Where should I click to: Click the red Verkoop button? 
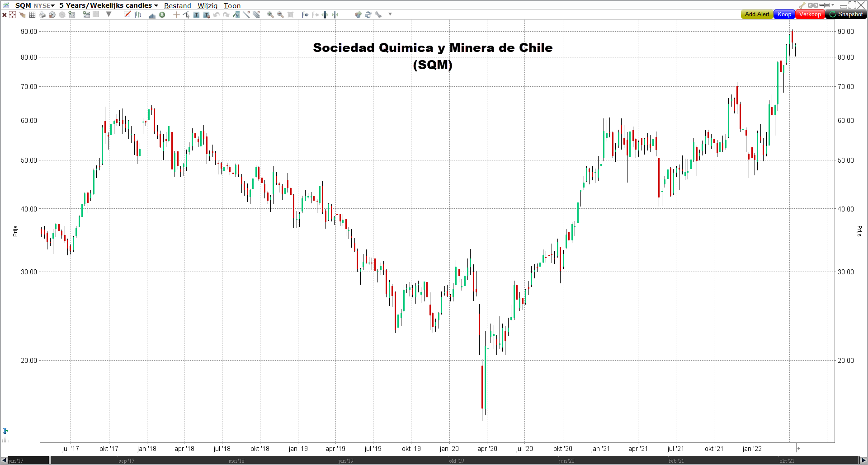810,14
